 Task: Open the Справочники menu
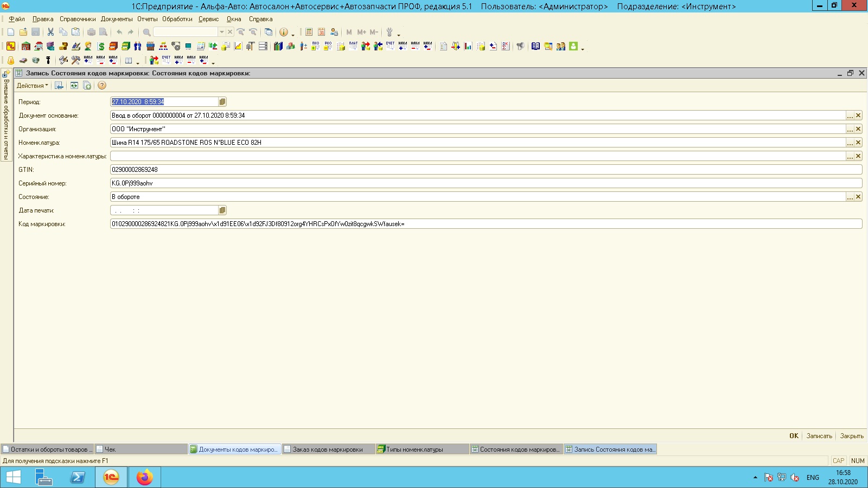[78, 19]
